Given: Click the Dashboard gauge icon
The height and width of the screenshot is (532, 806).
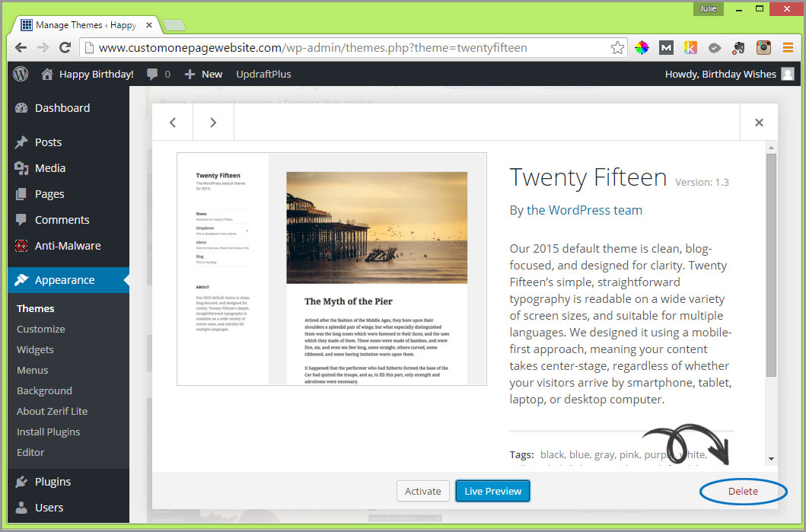Looking at the screenshot, I should pyautogui.click(x=21, y=108).
